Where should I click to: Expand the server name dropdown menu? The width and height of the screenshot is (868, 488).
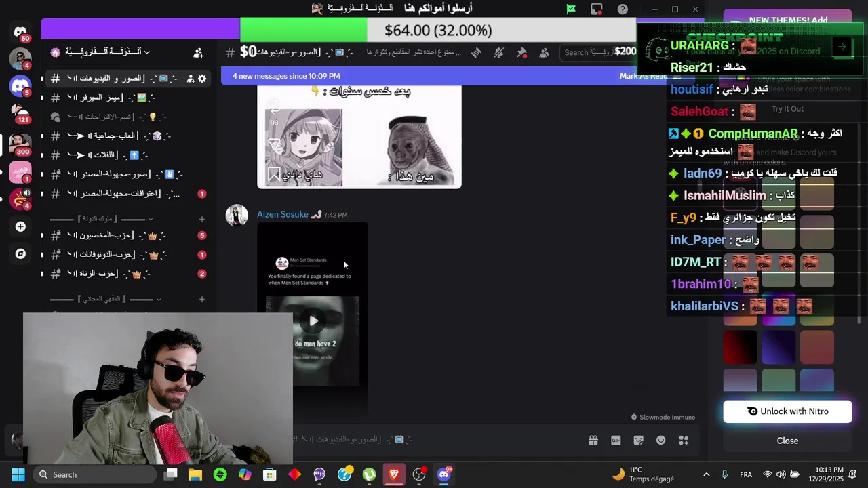point(146,52)
